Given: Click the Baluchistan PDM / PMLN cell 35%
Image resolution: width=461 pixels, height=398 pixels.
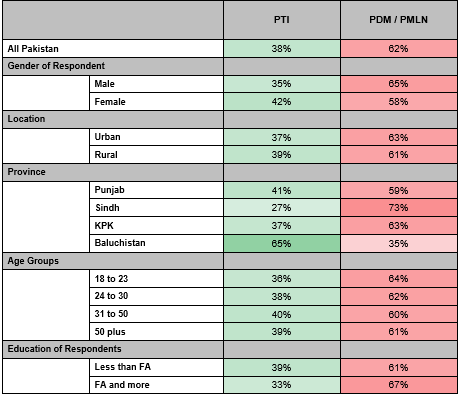Looking at the screenshot, I should (x=399, y=243).
